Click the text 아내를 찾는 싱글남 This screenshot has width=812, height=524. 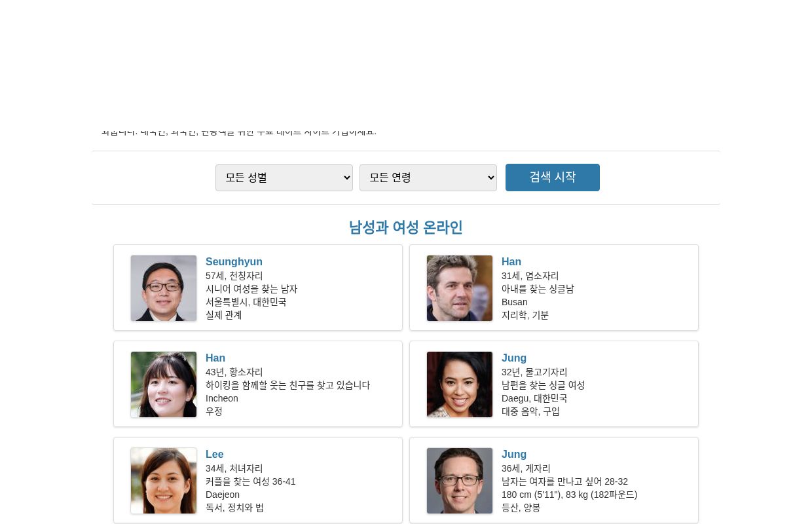(x=538, y=289)
